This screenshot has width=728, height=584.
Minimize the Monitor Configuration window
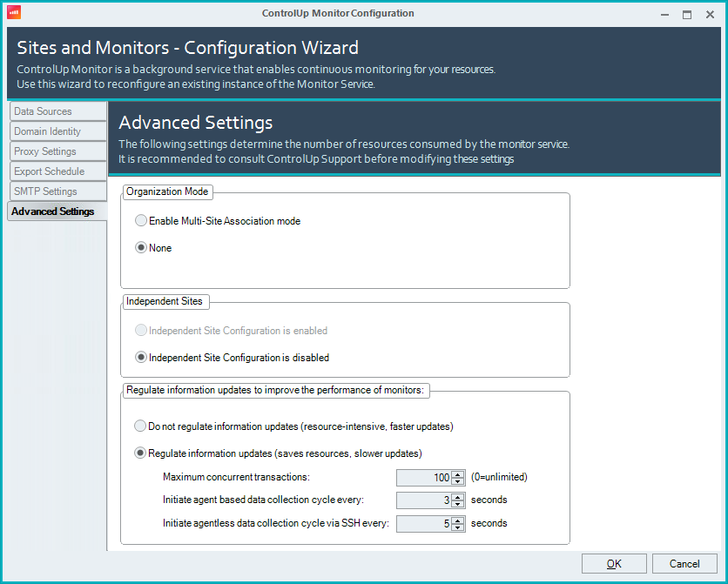[664, 15]
